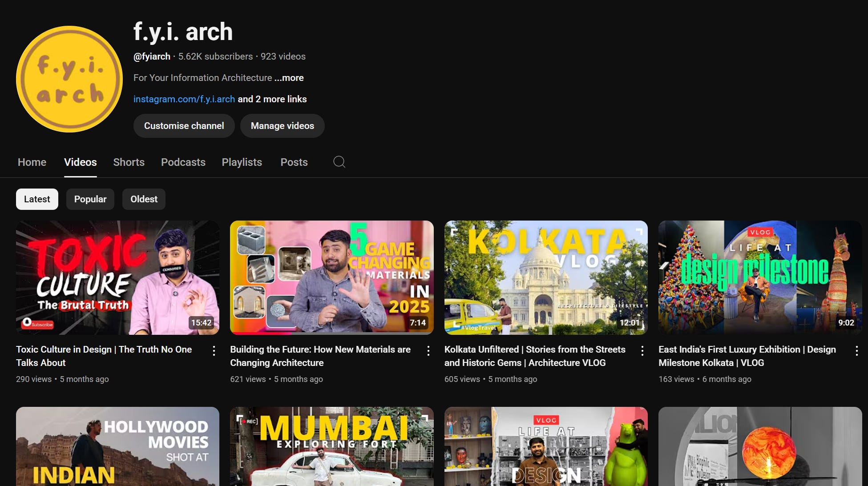Click the channel search magnifier icon
The height and width of the screenshot is (486, 868).
click(x=339, y=162)
